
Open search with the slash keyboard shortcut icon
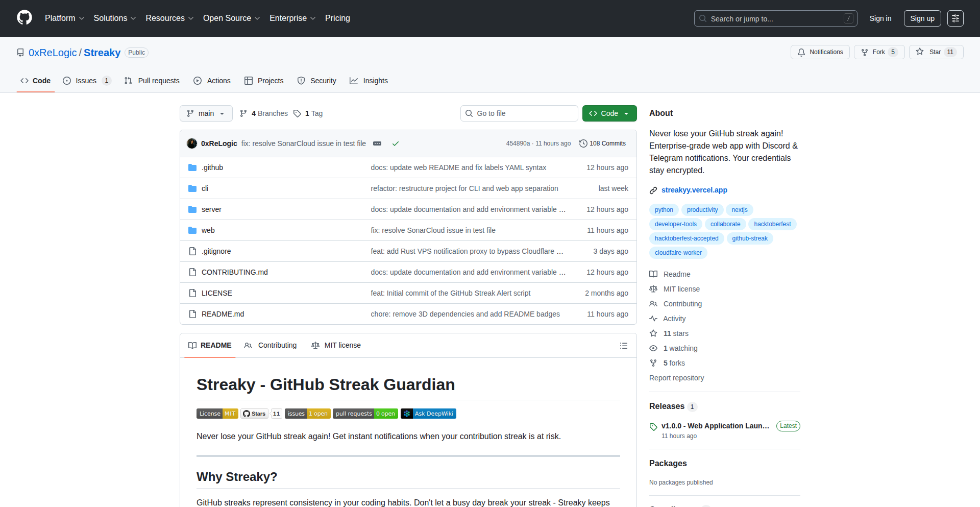[x=849, y=18]
